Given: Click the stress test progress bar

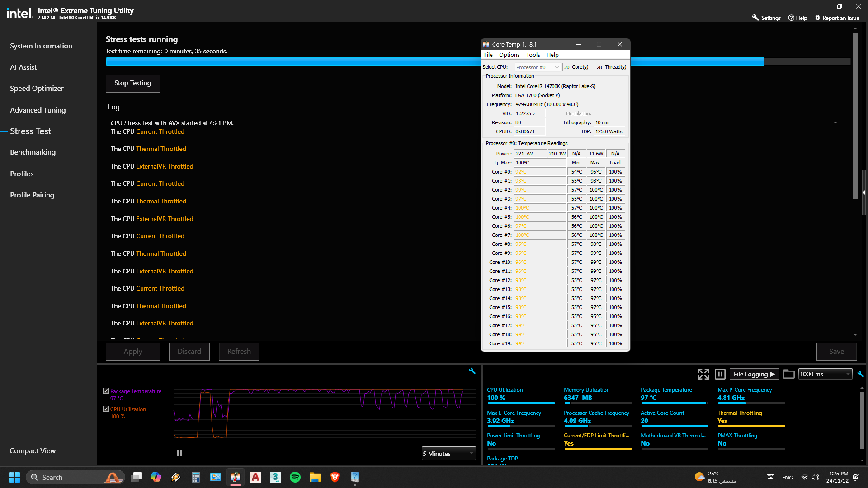Looking at the screenshot, I should [x=478, y=61].
